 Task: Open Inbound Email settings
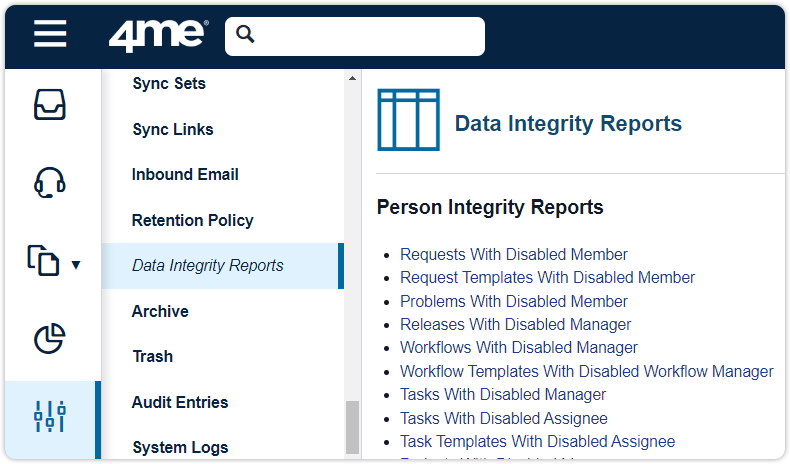click(x=185, y=174)
